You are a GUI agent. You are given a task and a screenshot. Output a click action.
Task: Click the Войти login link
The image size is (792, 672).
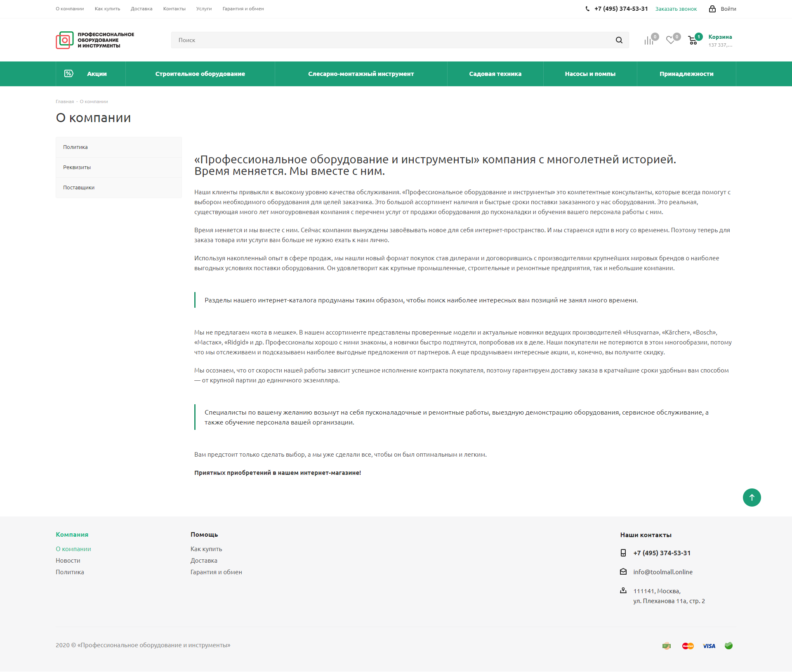(728, 9)
